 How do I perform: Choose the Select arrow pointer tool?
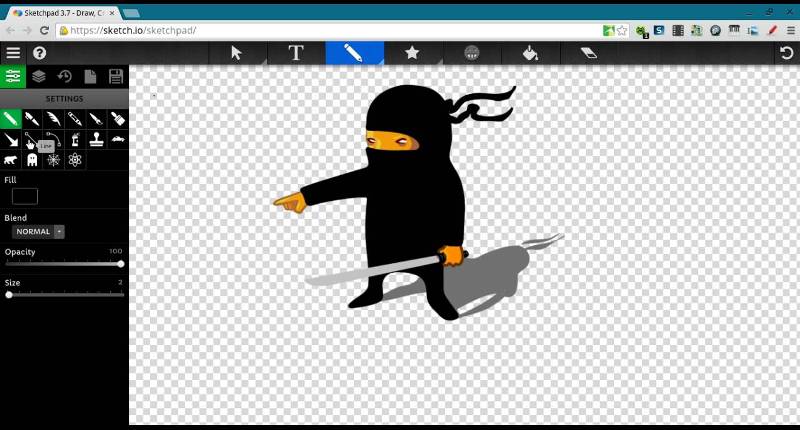click(x=237, y=53)
